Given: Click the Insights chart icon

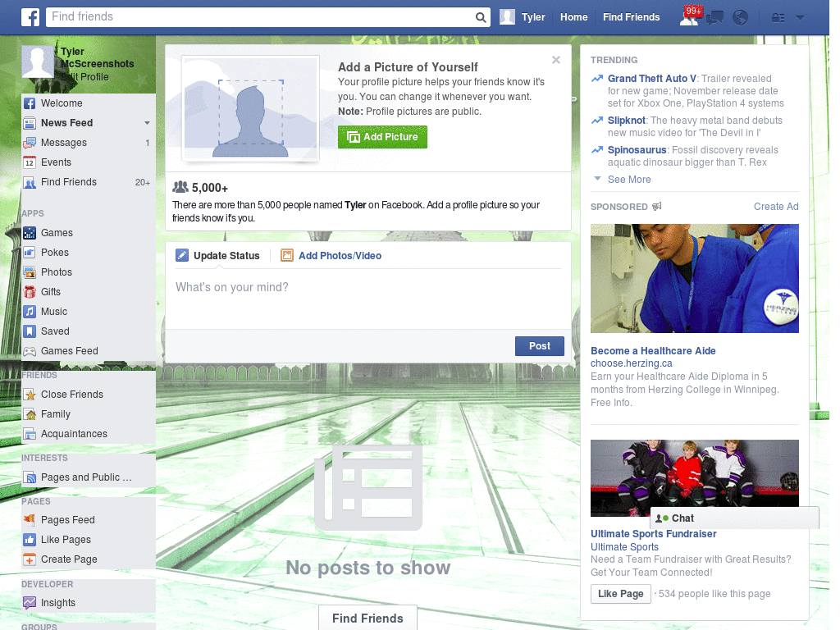Looking at the screenshot, I should [x=30, y=603].
